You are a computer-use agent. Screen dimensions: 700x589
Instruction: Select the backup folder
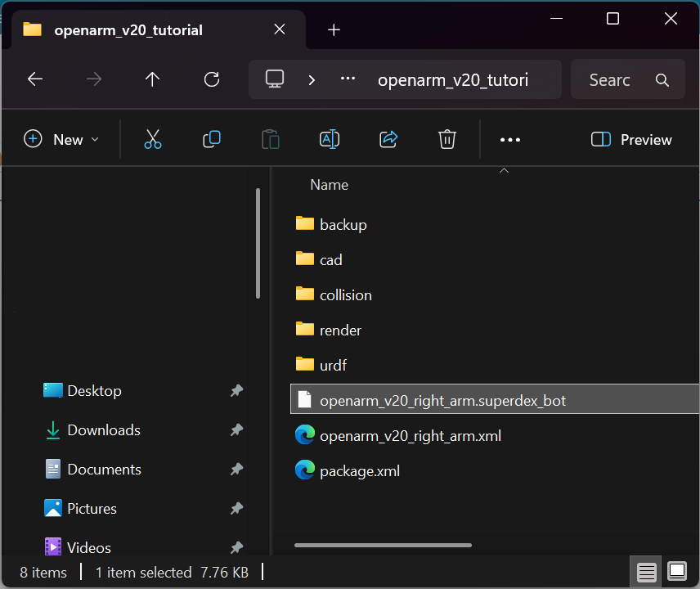(x=331, y=224)
